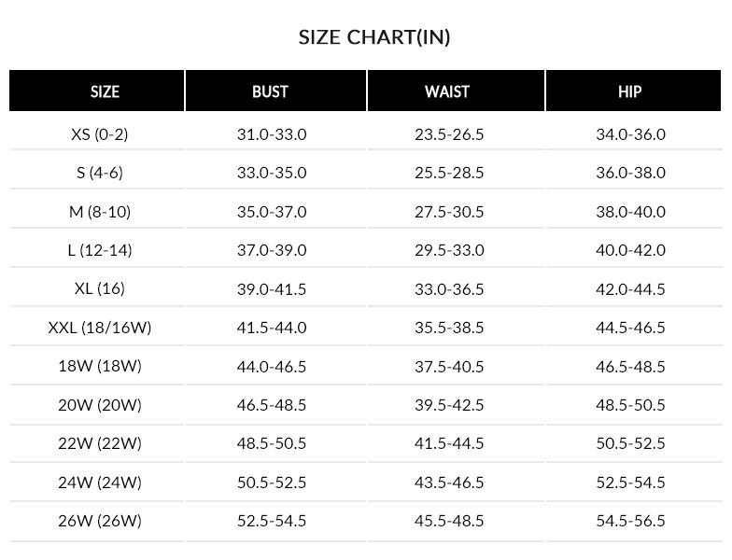Click the 20W (20W) size label

coord(99,405)
